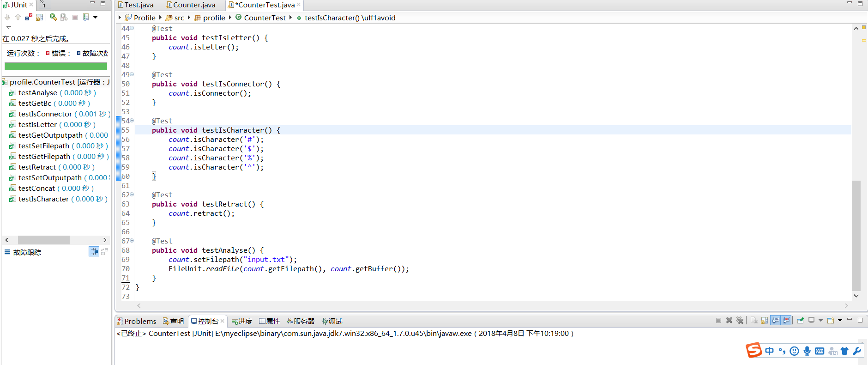The height and width of the screenshot is (365, 868).
Task: Expand breadcrumb arrow after profile package
Action: click(230, 18)
